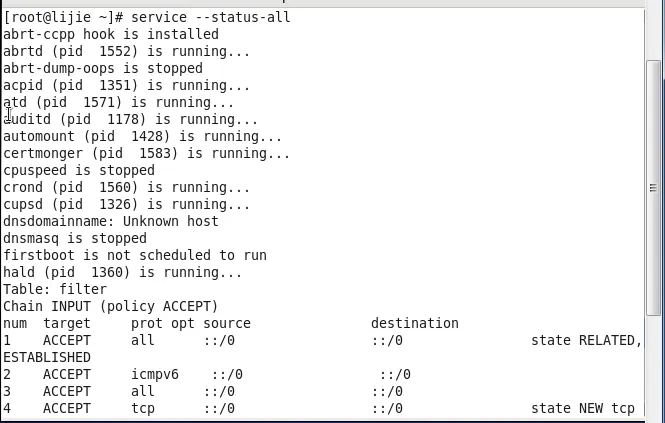Click the certmonger pid 1583 line

146,153
